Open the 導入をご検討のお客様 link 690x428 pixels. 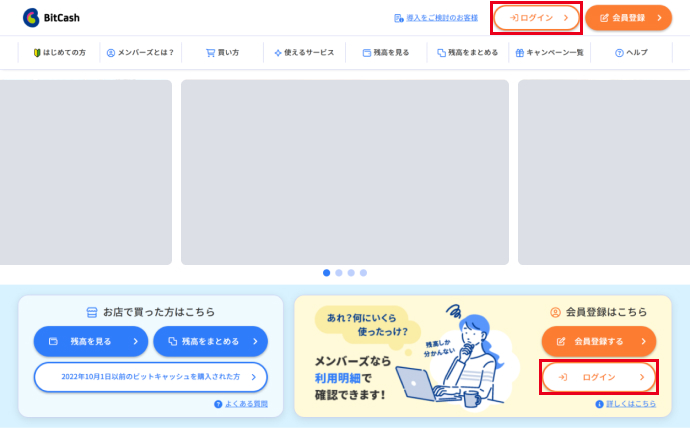(x=442, y=18)
